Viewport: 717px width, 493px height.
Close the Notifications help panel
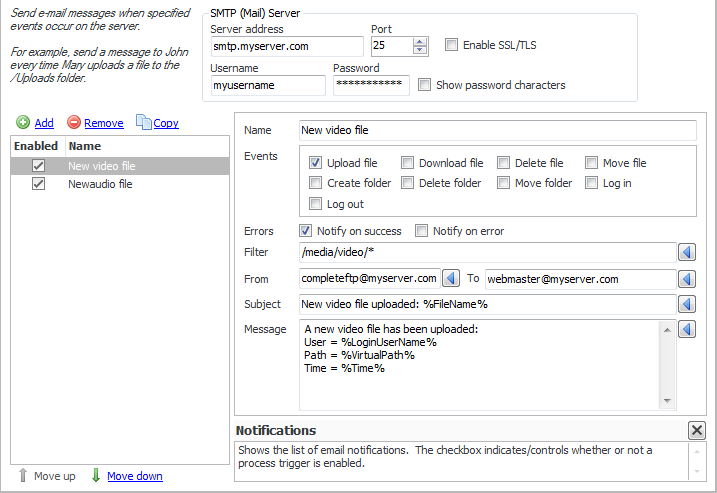[697, 430]
